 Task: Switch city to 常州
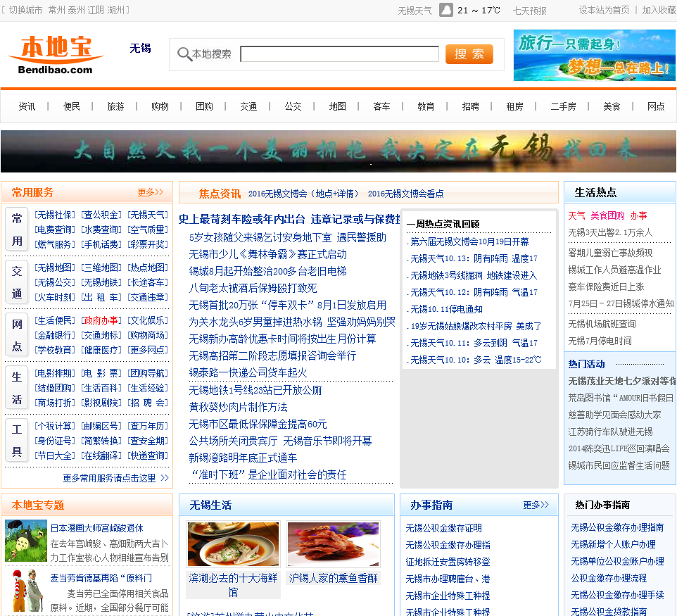pos(56,10)
